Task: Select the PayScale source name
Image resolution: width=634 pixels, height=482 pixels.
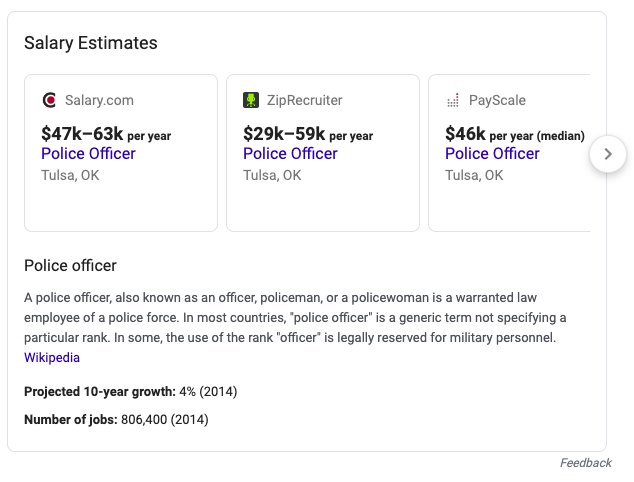Action: point(497,100)
